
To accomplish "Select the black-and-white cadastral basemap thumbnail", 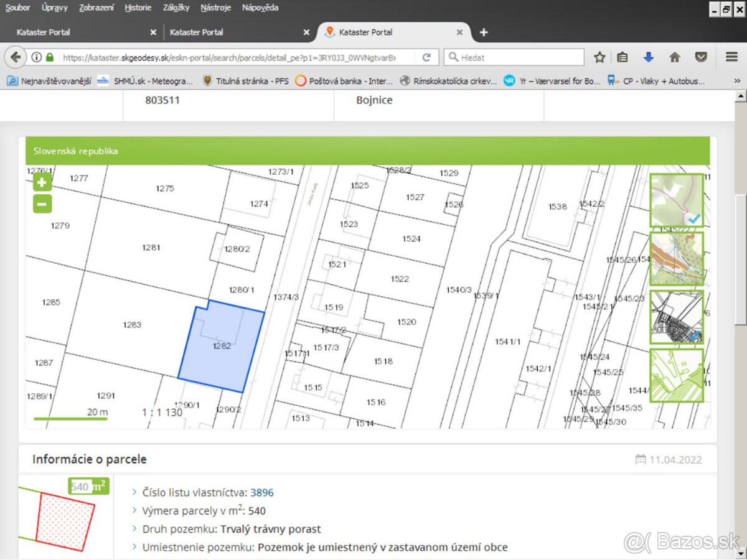I will 677,317.
